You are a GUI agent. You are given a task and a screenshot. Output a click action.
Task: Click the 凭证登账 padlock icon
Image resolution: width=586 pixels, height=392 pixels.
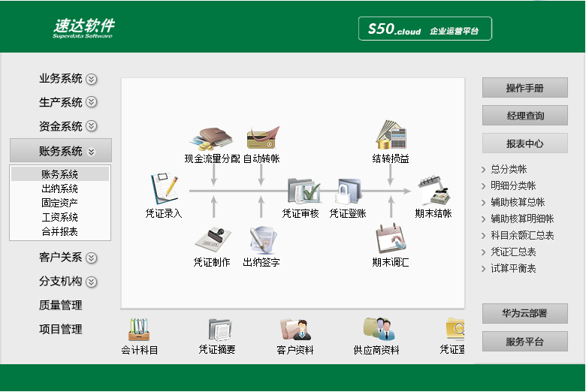tap(349, 191)
